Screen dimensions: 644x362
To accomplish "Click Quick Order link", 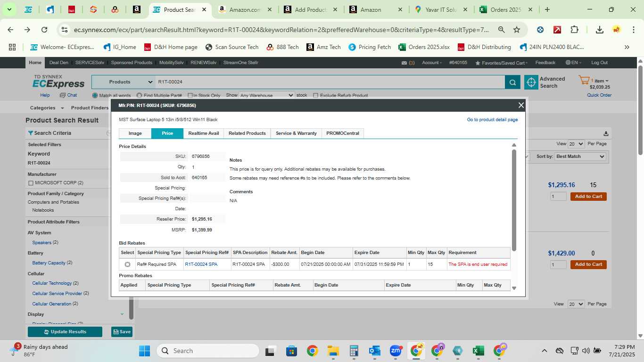I will pos(599,95).
